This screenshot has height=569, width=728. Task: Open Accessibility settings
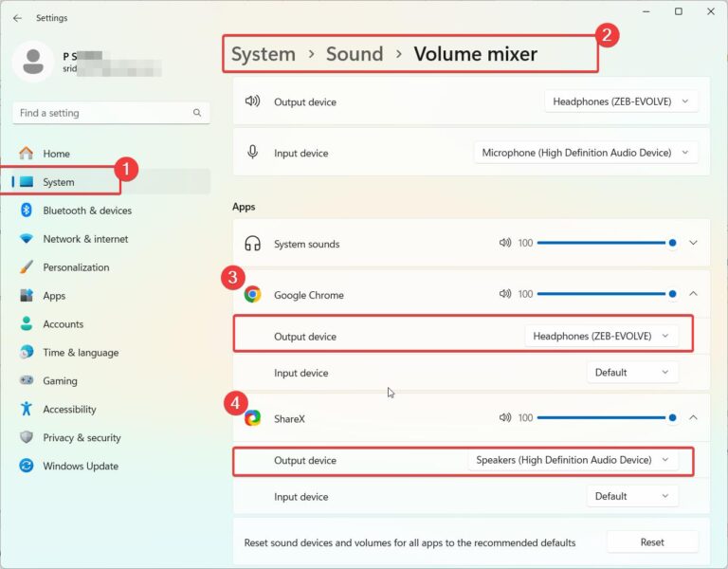112,409
